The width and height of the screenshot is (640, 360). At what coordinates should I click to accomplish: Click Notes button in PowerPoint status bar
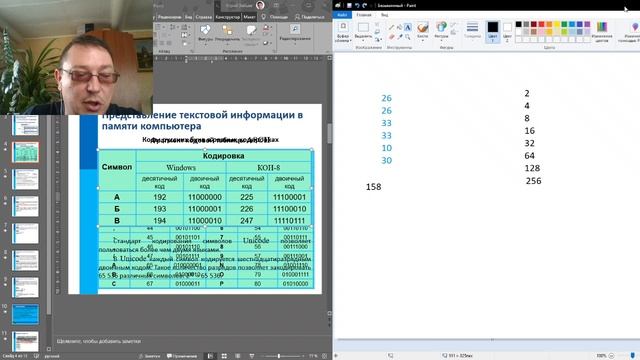pos(149,356)
